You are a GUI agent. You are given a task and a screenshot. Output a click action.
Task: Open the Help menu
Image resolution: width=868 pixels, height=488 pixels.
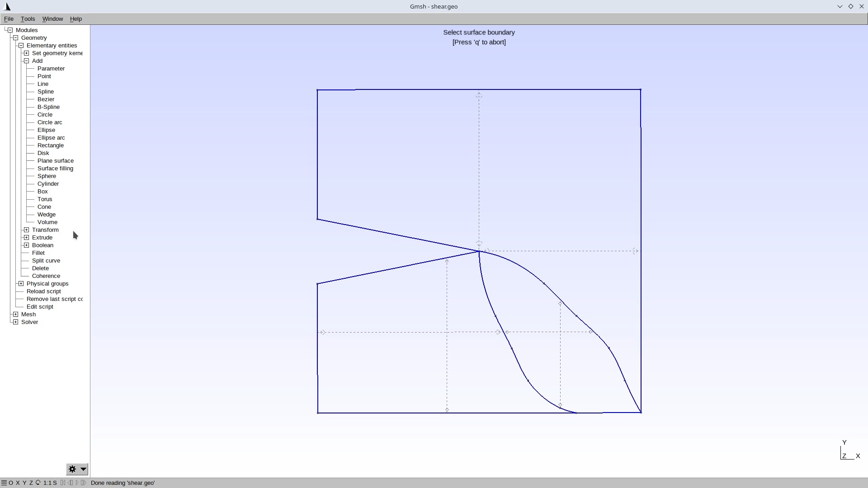pos(75,19)
